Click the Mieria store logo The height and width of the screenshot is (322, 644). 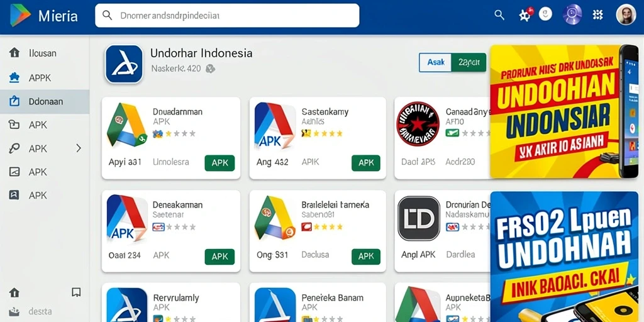pyautogui.click(x=21, y=16)
